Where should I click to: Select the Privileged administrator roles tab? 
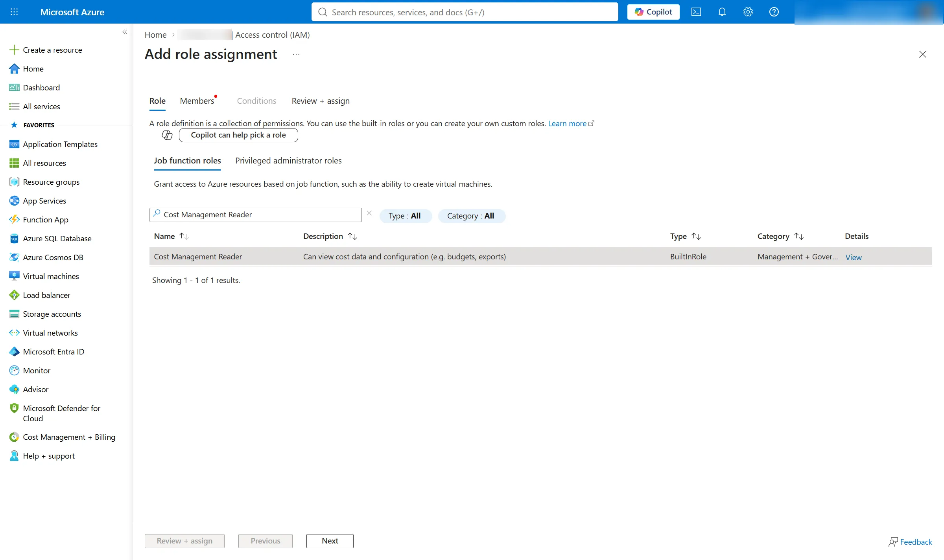click(x=288, y=161)
